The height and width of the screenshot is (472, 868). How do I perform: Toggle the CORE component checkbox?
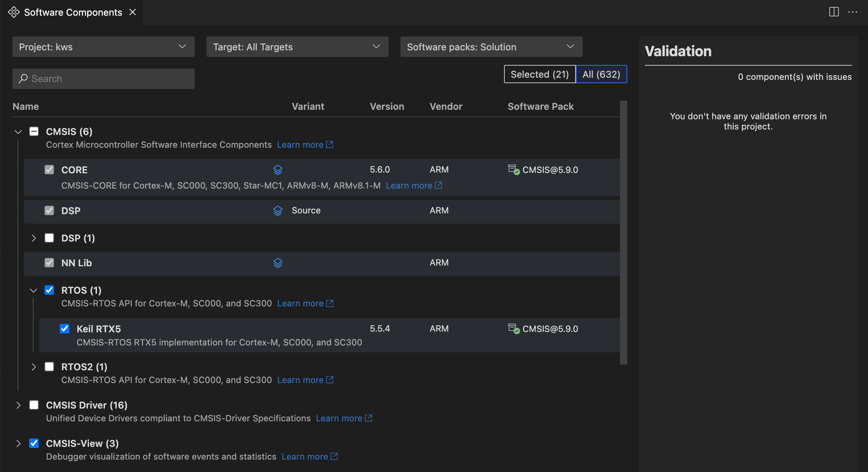pos(49,170)
